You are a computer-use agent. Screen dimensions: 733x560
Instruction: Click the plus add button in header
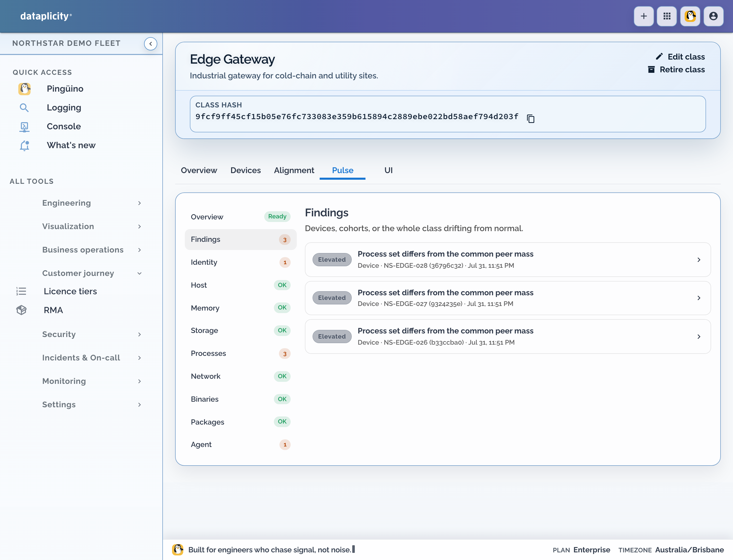[644, 16]
